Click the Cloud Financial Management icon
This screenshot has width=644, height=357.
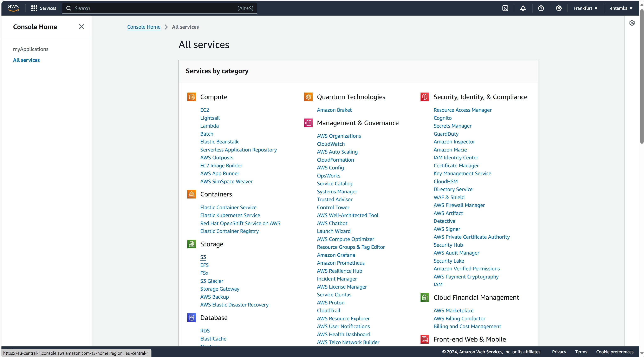point(425,297)
